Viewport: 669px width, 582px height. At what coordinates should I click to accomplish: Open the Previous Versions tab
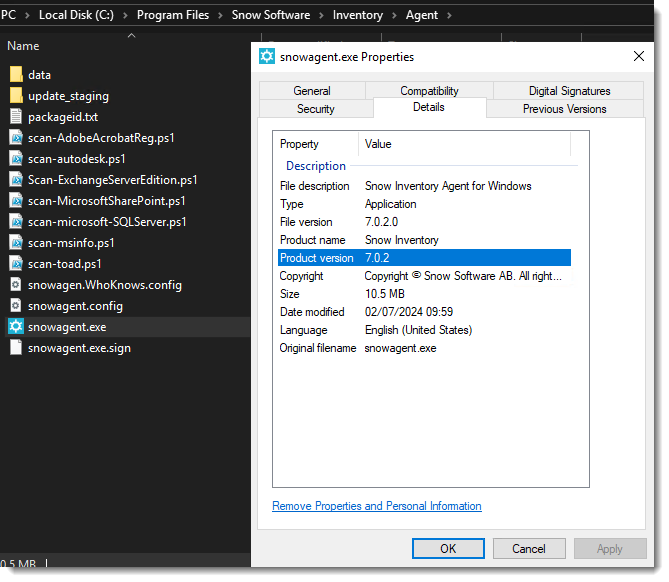click(564, 109)
